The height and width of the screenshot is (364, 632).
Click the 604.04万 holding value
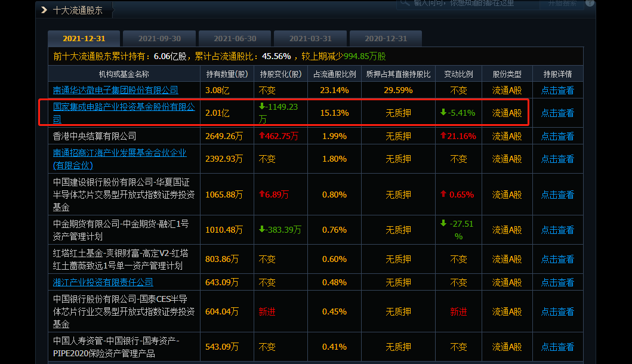[221, 311]
